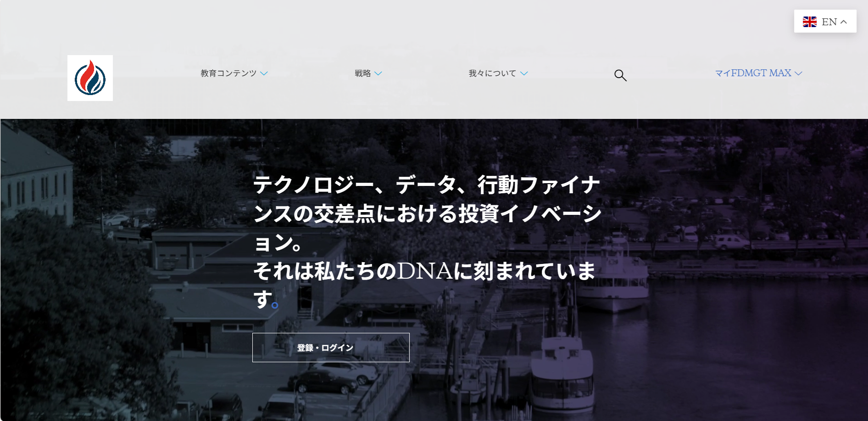Click the headline's first line テクノロジー、データ

coord(426,185)
